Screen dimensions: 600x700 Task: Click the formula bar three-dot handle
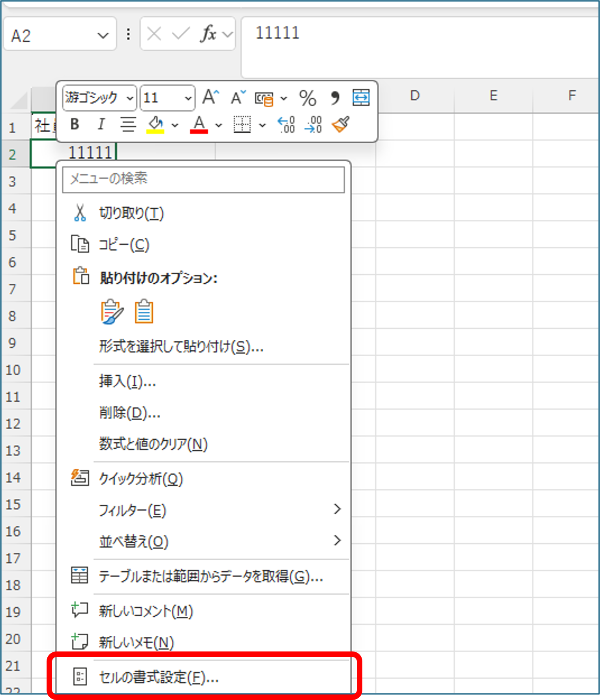[x=128, y=34]
